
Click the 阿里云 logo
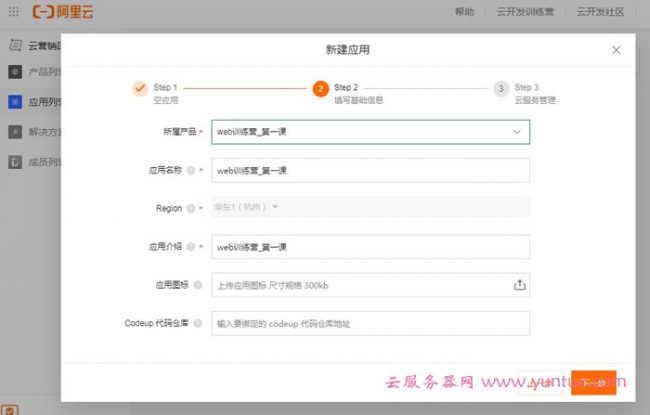(x=62, y=12)
